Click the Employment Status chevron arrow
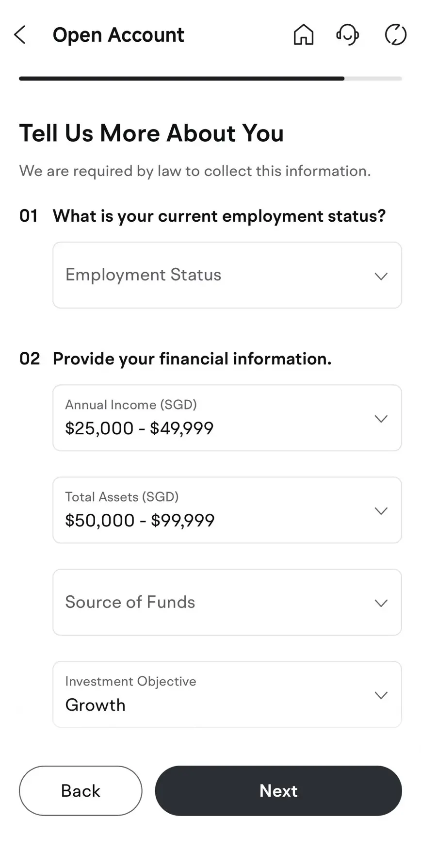This screenshot has width=421, height=868. [x=381, y=276]
